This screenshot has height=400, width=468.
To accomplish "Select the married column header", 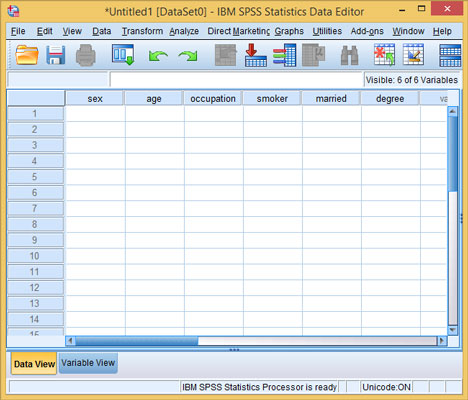I will pos(331,99).
